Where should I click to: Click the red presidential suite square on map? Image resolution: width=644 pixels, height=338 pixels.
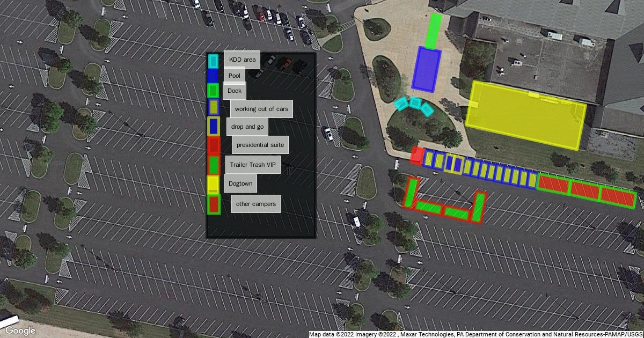pos(416,156)
